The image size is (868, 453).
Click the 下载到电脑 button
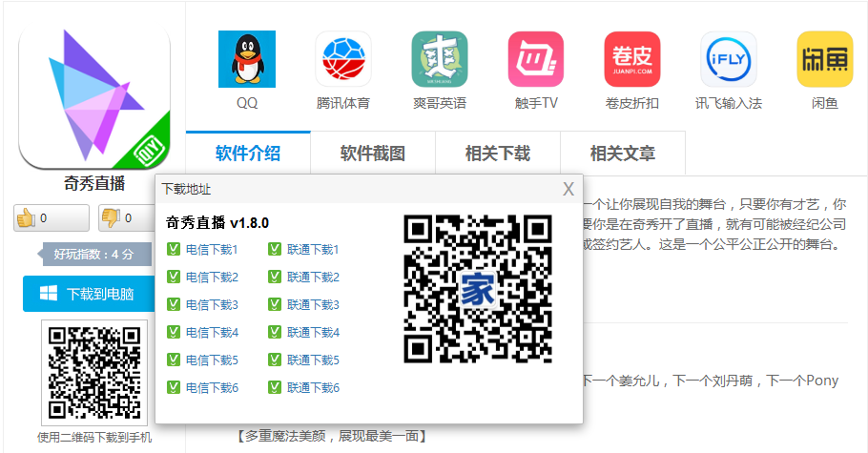89,294
